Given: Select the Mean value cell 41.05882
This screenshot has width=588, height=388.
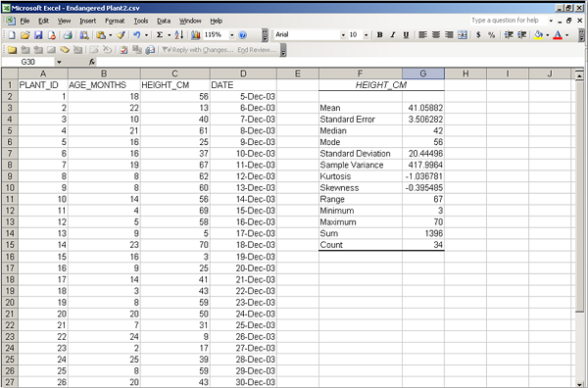Looking at the screenshot, I should tap(423, 108).
